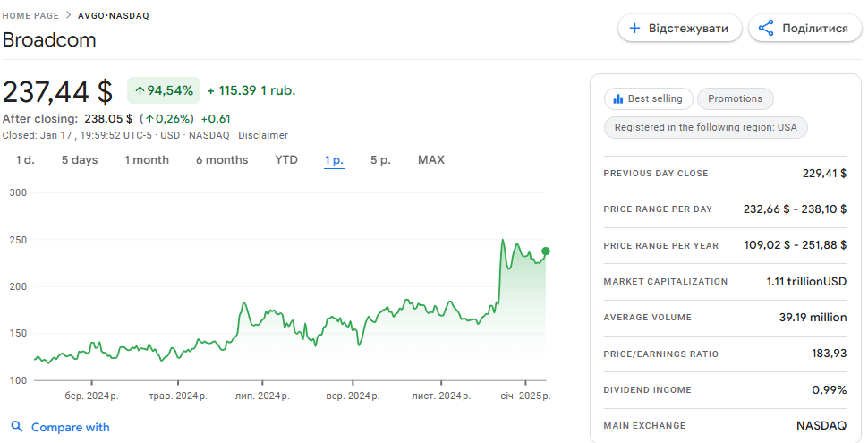Screen dimensions: 868x443
Task: Click the PRICE RANGE PER YEAR label
Action: click(x=661, y=246)
